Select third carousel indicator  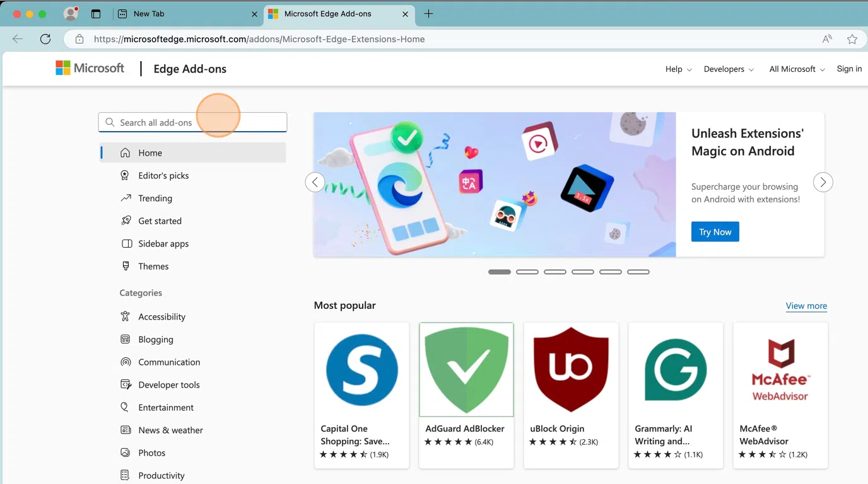[555, 272]
